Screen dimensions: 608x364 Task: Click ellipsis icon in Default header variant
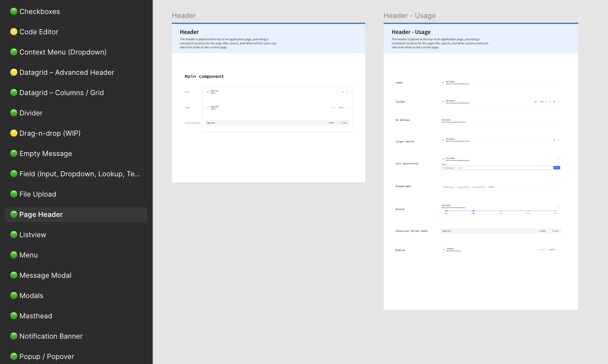[x=347, y=92]
